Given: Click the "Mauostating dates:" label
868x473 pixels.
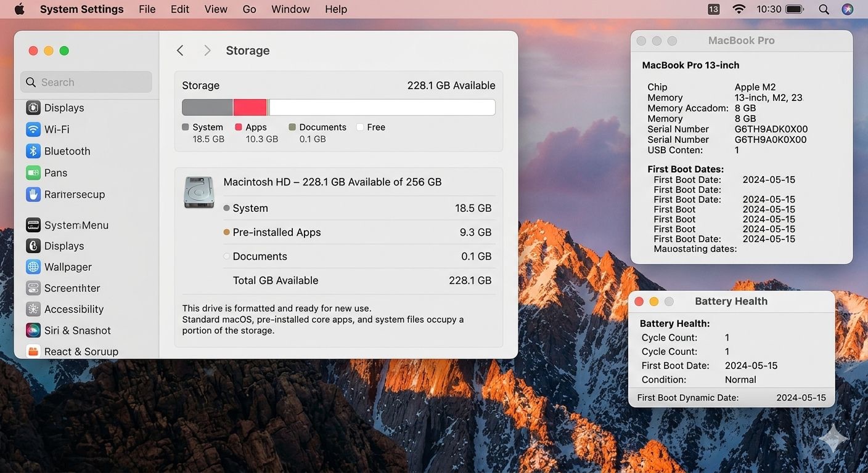Looking at the screenshot, I should click(x=695, y=249).
